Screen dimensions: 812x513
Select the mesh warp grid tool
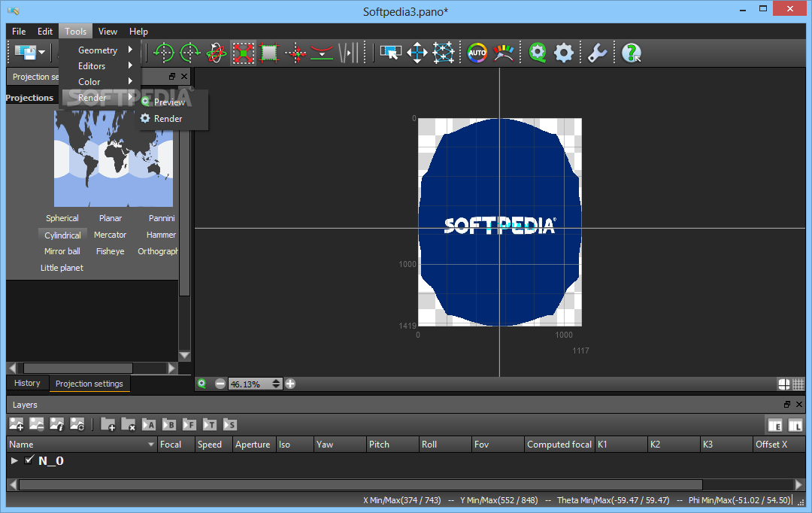[444, 53]
